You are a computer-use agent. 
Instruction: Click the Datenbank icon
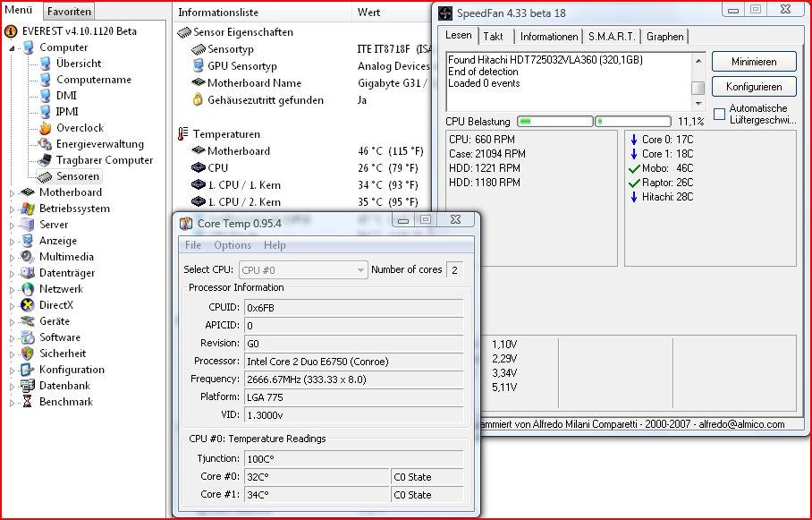pos(28,386)
